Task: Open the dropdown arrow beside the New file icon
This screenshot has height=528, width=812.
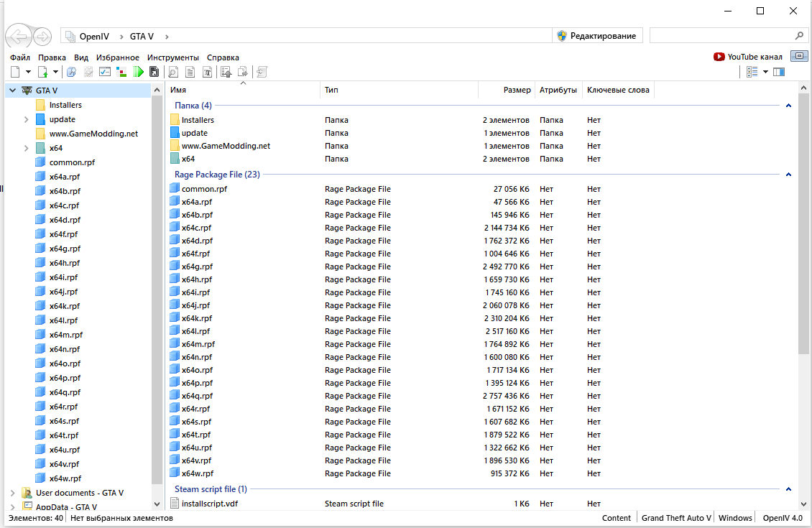Action: pos(28,72)
